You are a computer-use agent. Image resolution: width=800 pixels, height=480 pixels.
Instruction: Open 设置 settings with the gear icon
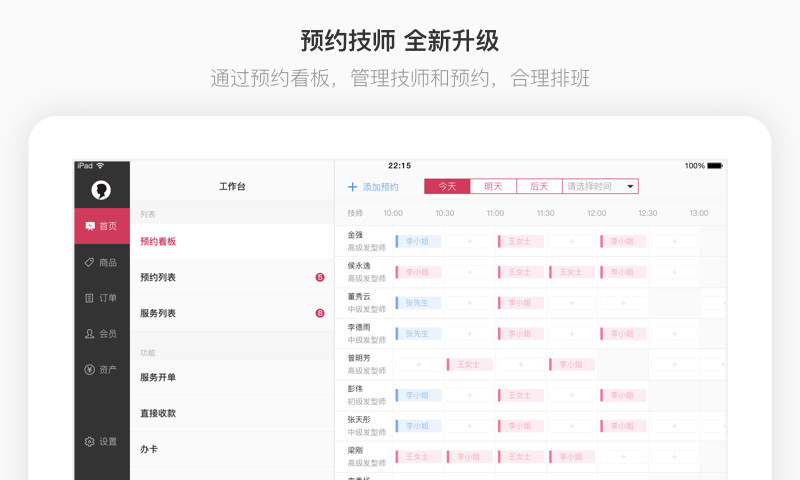click(101, 441)
